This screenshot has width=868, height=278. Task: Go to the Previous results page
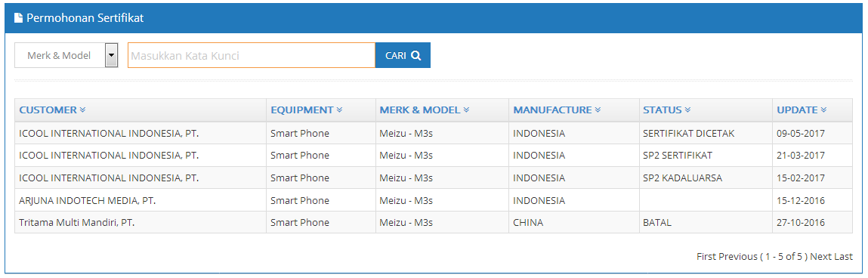click(x=738, y=256)
